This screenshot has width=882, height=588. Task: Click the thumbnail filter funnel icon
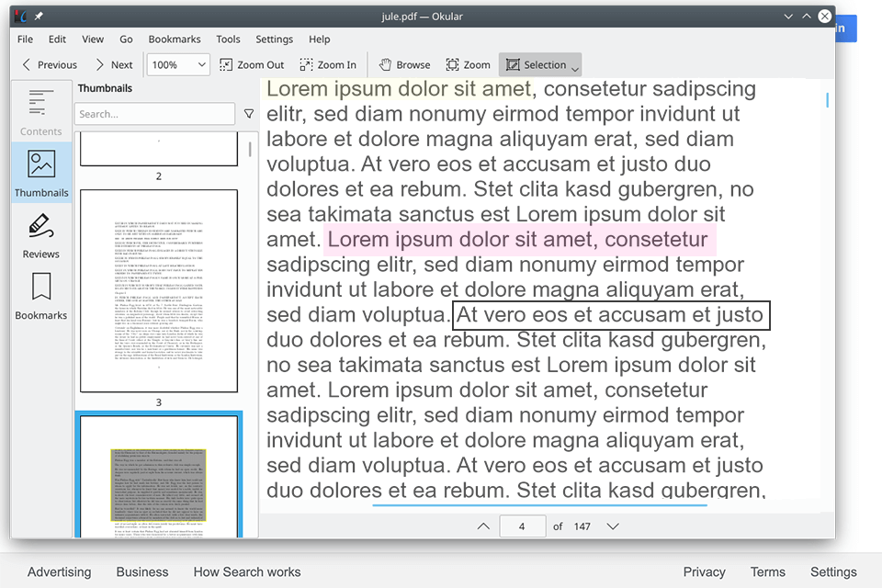point(248,114)
